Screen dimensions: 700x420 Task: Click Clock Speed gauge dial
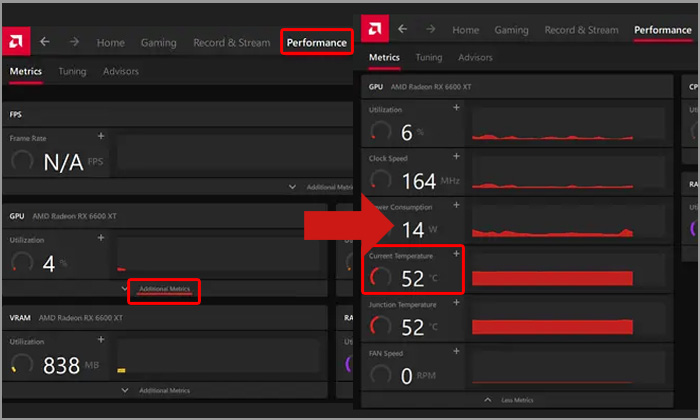(380, 180)
